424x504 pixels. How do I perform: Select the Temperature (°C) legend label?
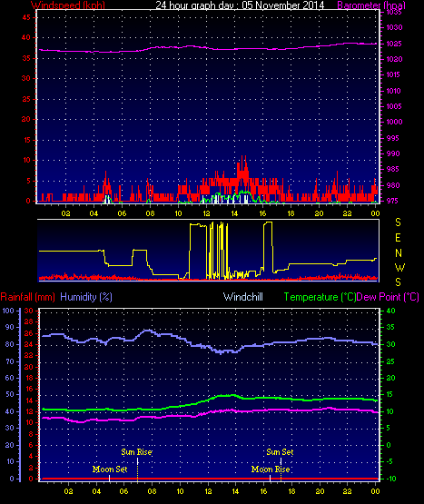pyautogui.click(x=320, y=297)
